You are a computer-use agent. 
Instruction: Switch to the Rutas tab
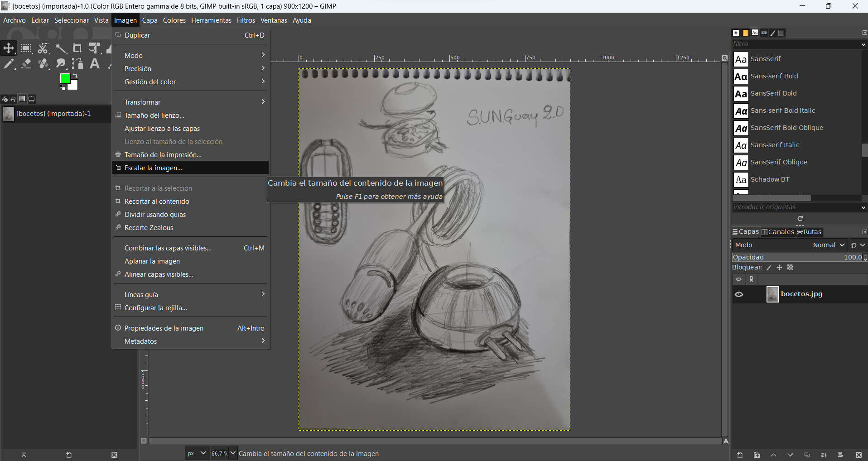[x=809, y=232]
